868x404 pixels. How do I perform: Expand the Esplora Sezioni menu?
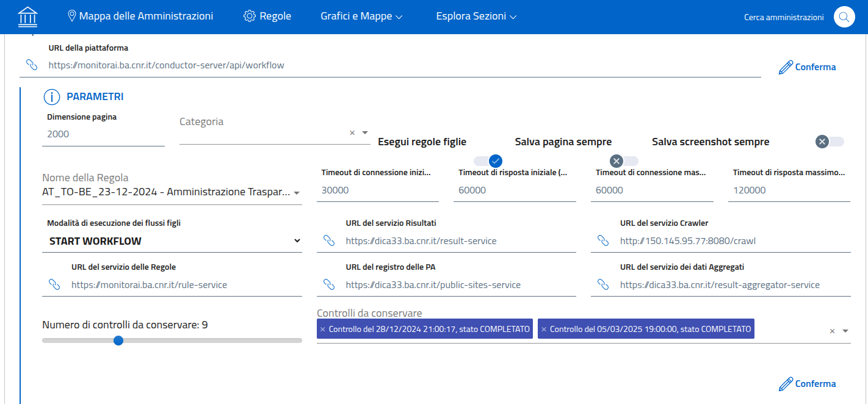tap(476, 16)
